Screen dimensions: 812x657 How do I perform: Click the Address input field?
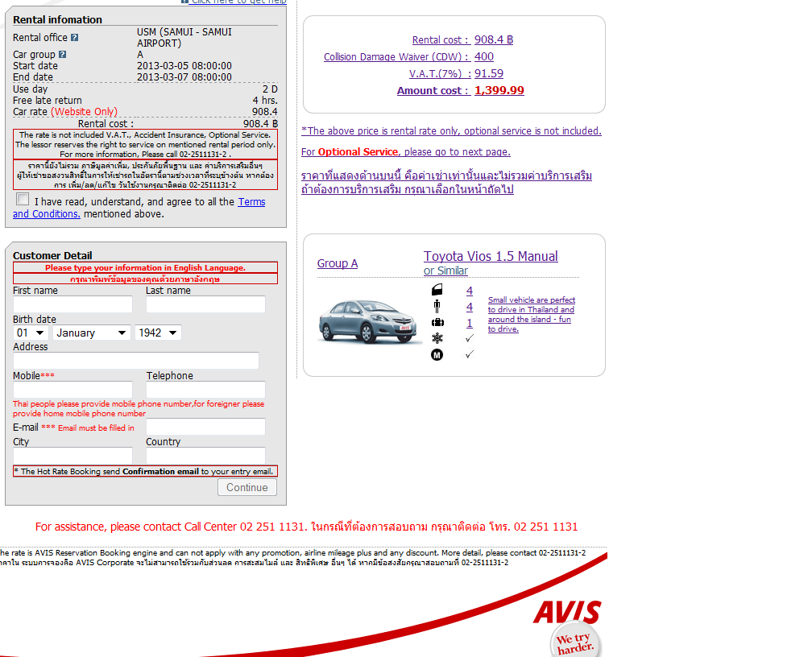coord(135,361)
